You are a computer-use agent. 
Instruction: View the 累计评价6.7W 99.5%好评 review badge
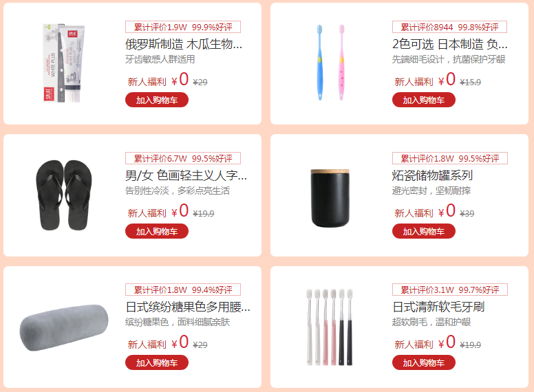tap(183, 158)
